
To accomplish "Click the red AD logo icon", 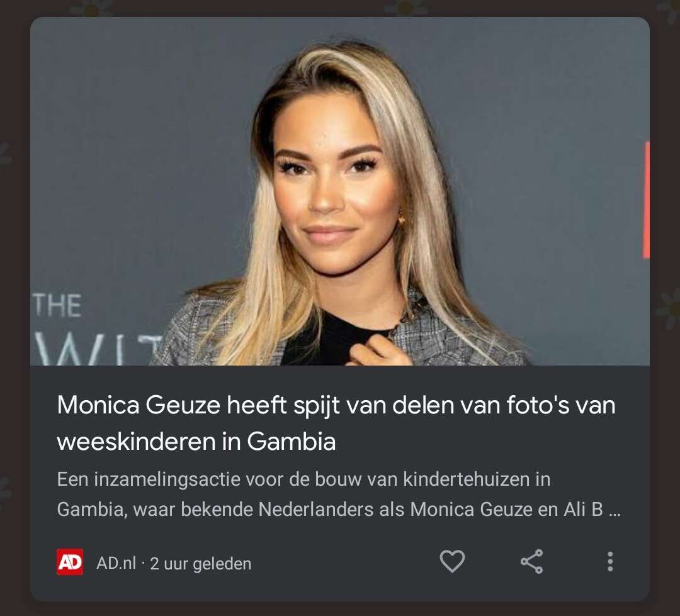I will click(x=70, y=562).
